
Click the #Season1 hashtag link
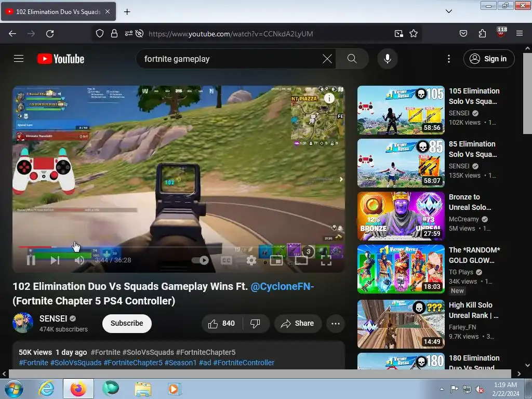pos(180,363)
